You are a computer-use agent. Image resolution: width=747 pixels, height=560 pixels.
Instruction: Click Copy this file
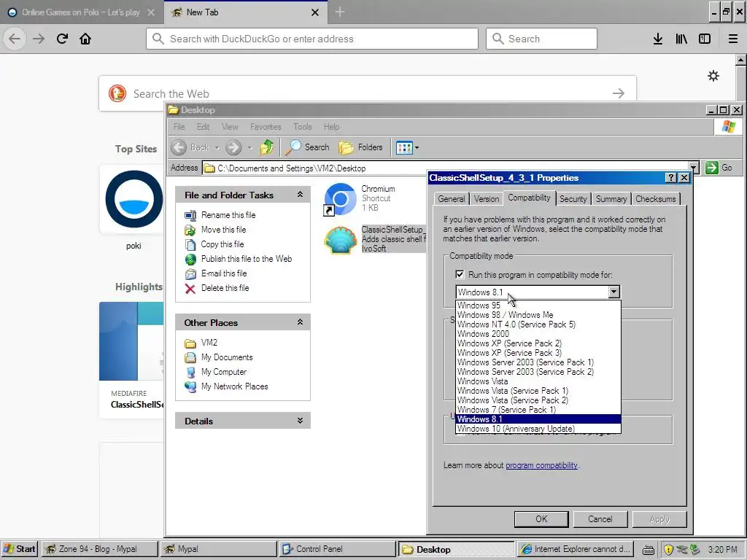pos(222,244)
